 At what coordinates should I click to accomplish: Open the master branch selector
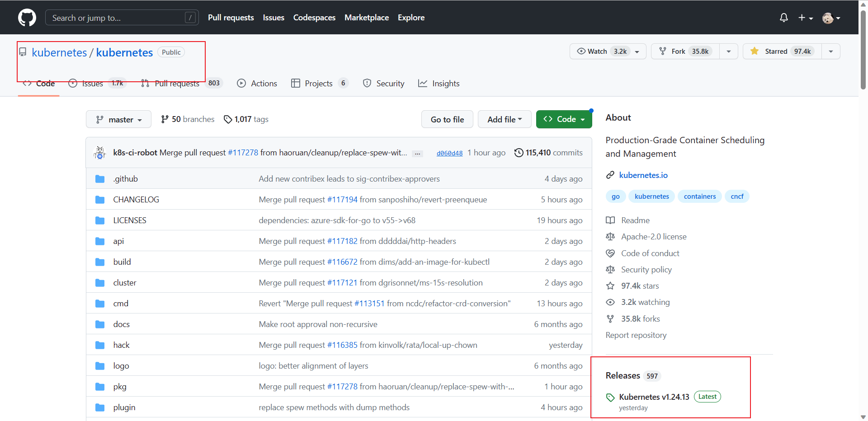tap(118, 119)
